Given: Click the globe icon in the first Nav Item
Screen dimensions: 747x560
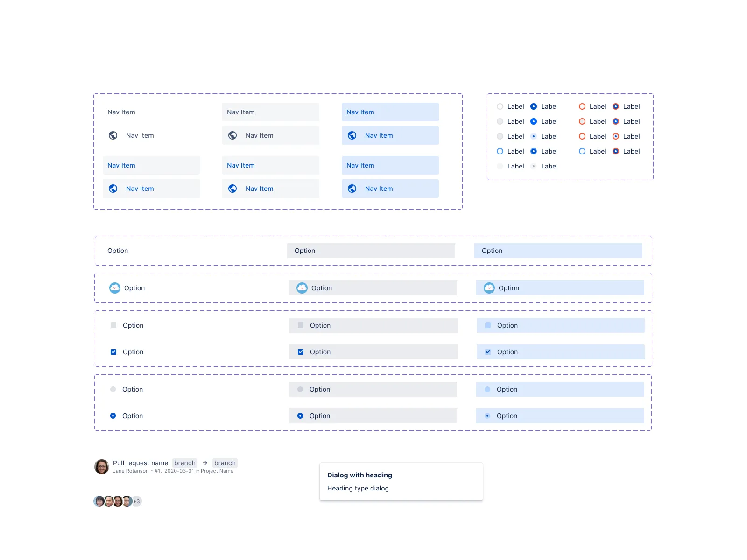Looking at the screenshot, I should 113,135.
